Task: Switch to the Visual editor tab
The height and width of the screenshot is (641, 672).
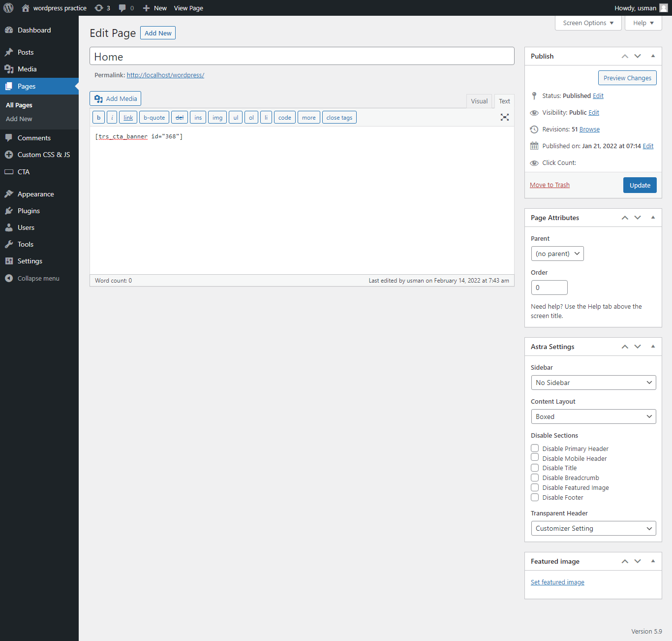Action: 479,101
